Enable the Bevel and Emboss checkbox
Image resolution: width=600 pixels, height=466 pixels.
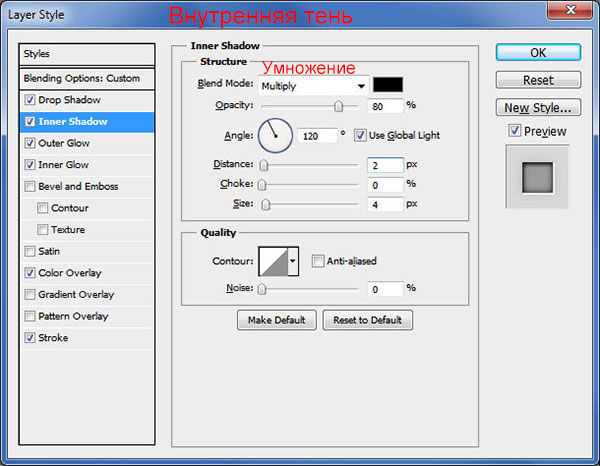(x=30, y=186)
